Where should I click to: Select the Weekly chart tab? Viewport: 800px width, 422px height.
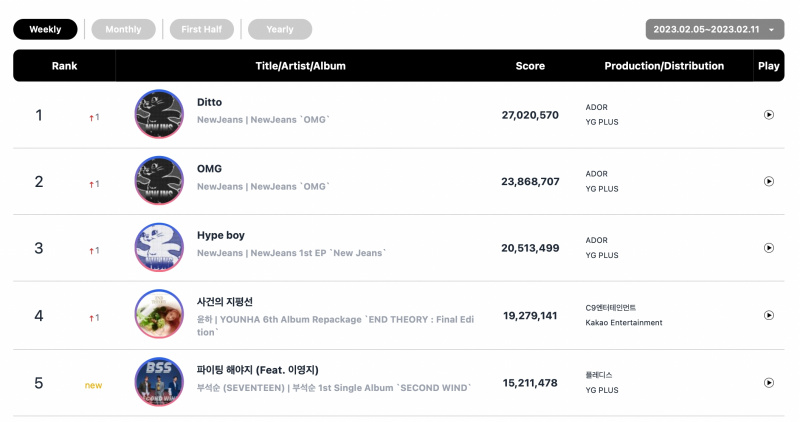(x=45, y=29)
